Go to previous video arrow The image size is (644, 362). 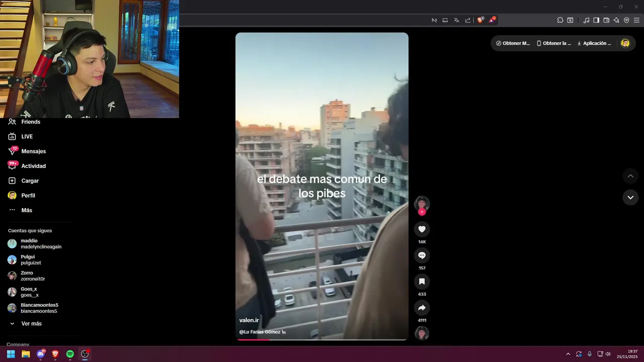[630, 176]
